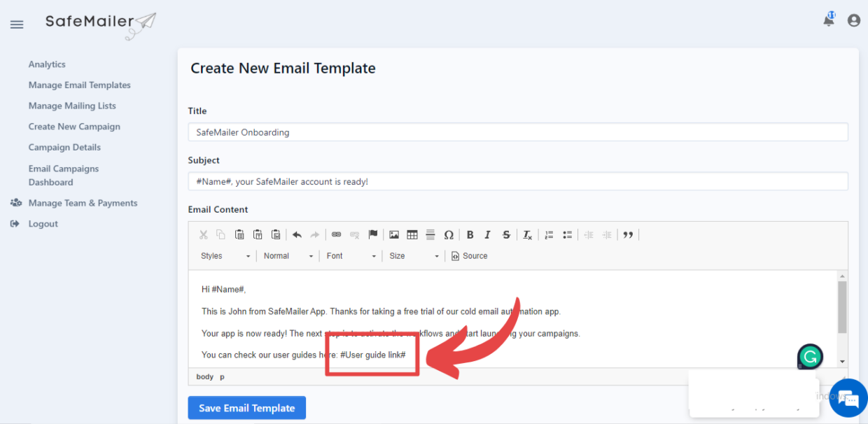Screen dimensions: 868x424
Task: Open the Styles dropdown
Action: pyautogui.click(x=224, y=255)
